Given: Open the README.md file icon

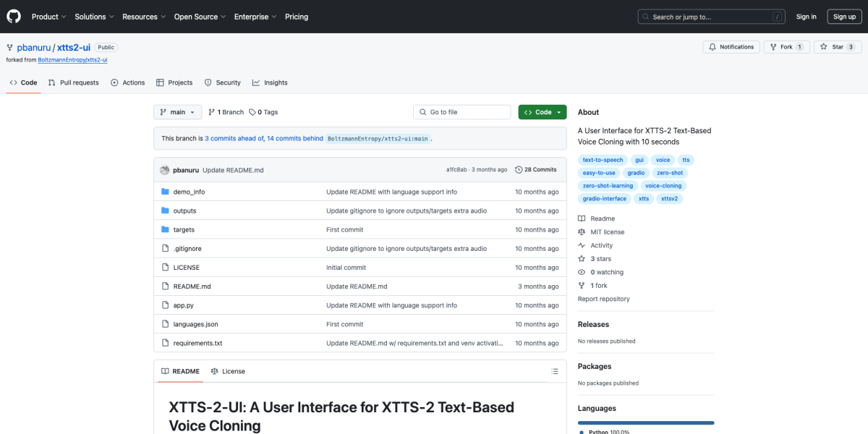Looking at the screenshot, I should (166, 286).
